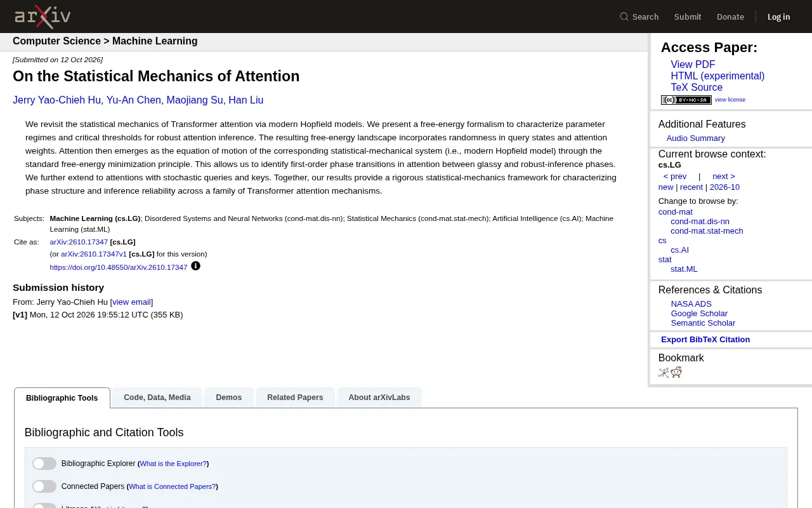812x508 pixels.
Task: Open the Code, Data, Media tab
Action: pyautogui.click(x=157, y=398)
